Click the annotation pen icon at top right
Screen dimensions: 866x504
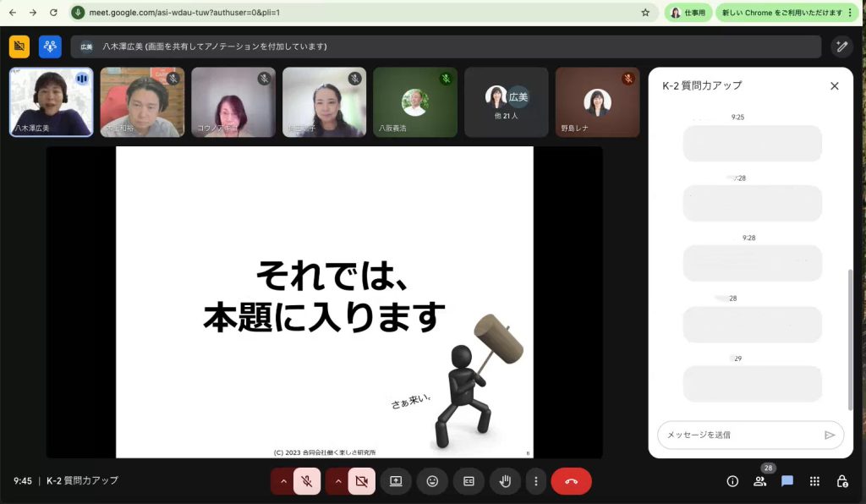[841, 47]
